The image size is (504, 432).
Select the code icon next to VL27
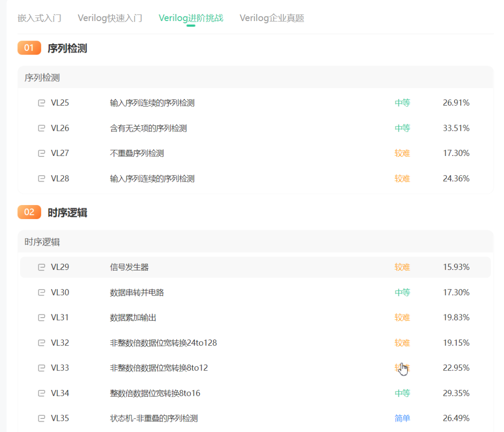(x=42, y=153)
